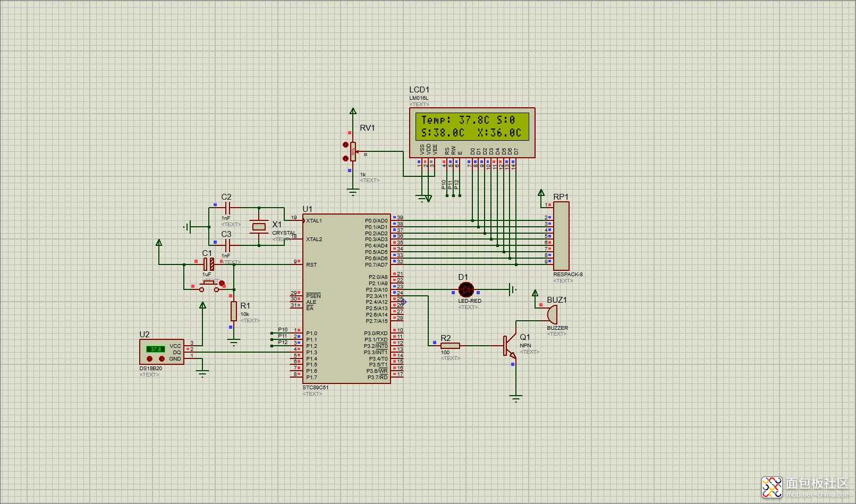The height and width of the screenshot is (504, 856).
Task: Click the 'P3.7/RD' pin name on U1
Action: (377, 378)
